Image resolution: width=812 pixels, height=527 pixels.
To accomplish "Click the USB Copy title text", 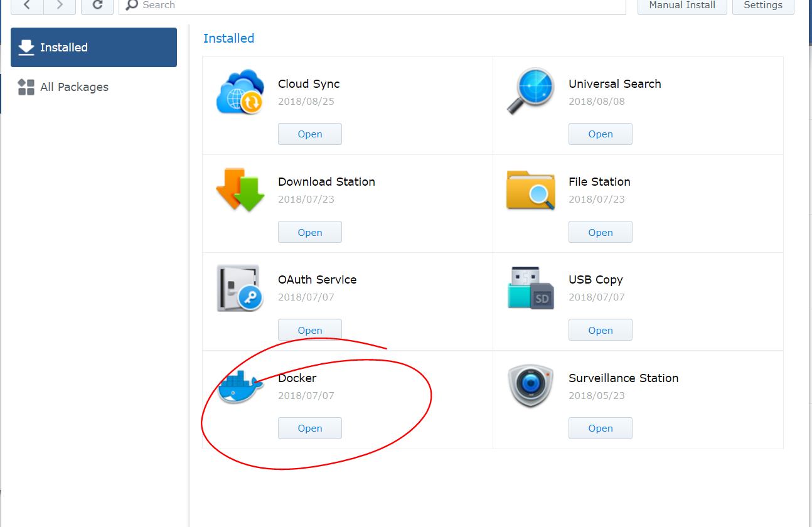I will pyautogui.click(x=596, y=280).
